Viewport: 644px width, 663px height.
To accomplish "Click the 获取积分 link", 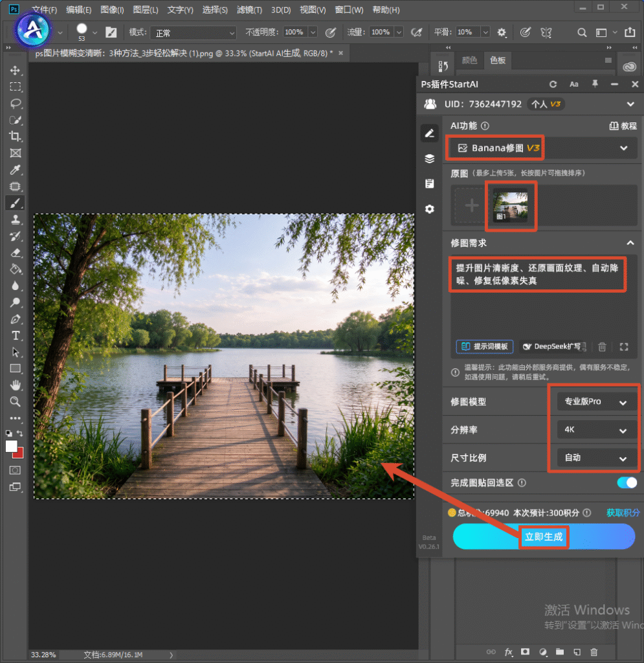I will [623, 513].
